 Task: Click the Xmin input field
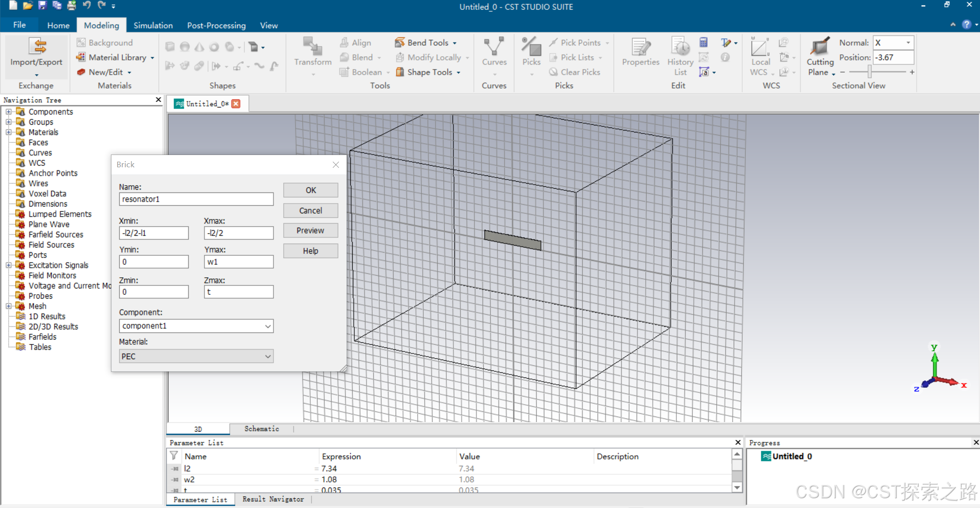coord(154,233)
